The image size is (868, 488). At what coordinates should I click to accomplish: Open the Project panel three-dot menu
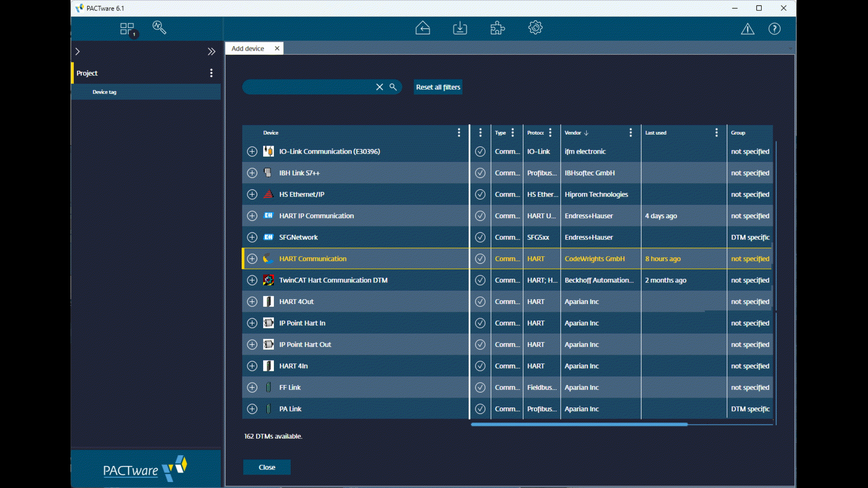211,73
